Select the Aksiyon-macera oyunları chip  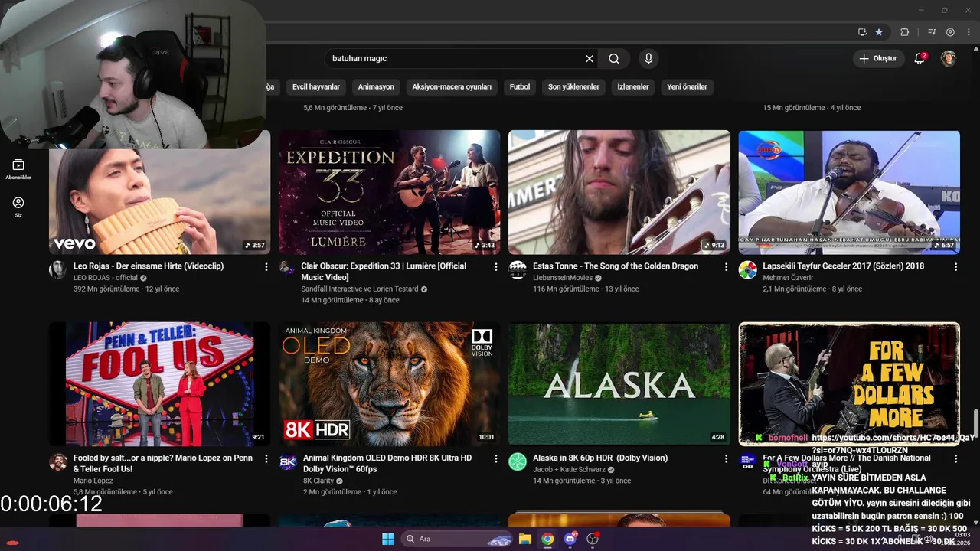click(x=452, y=86)
